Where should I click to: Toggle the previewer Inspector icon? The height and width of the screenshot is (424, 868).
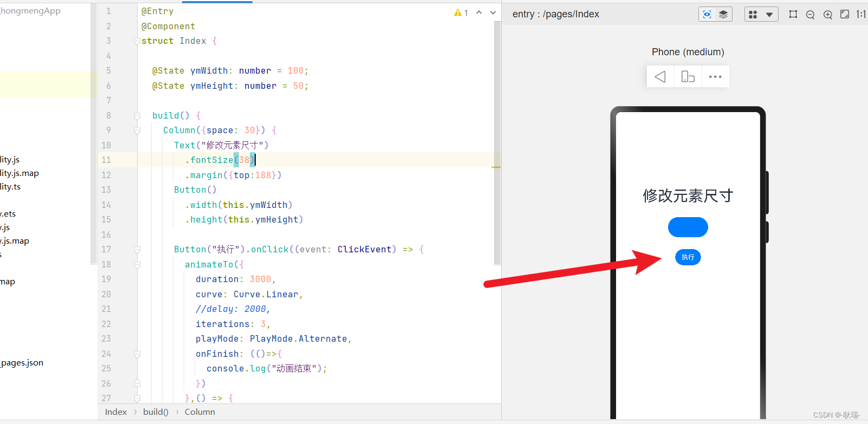[x=707, y=15]
